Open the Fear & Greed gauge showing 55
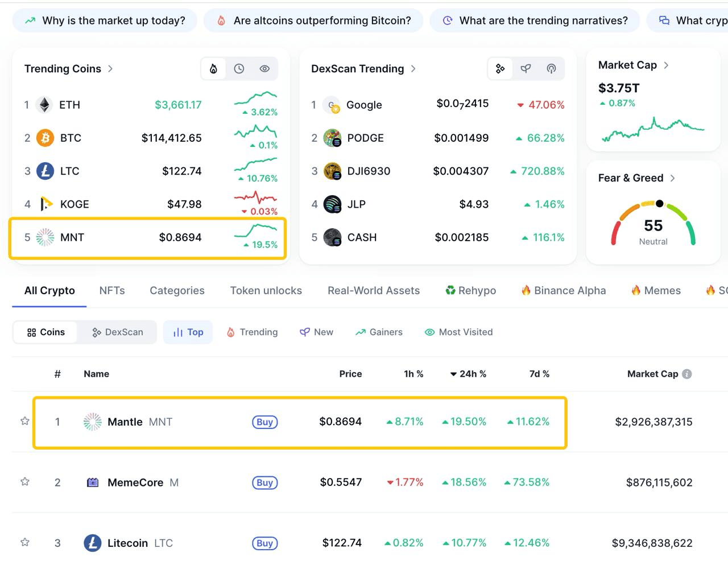The height and width of the screenshot is (565, 728). click(x=653, y=222)
